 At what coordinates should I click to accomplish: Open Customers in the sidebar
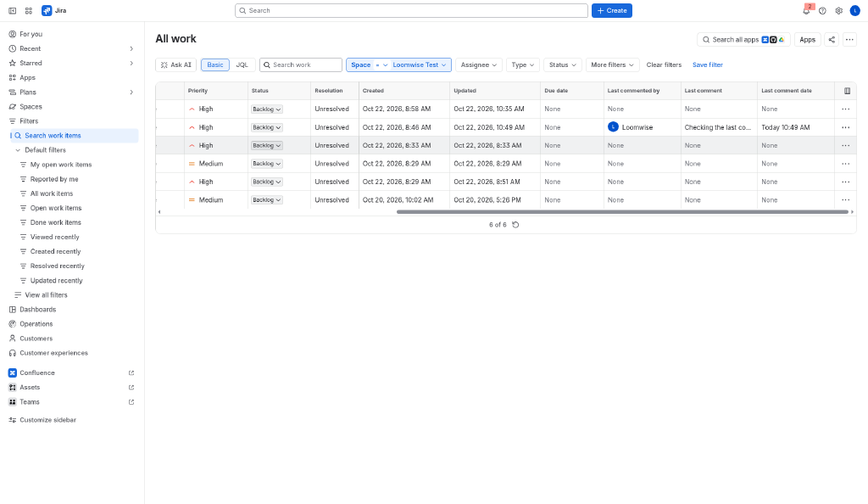(x=72, y=339)
